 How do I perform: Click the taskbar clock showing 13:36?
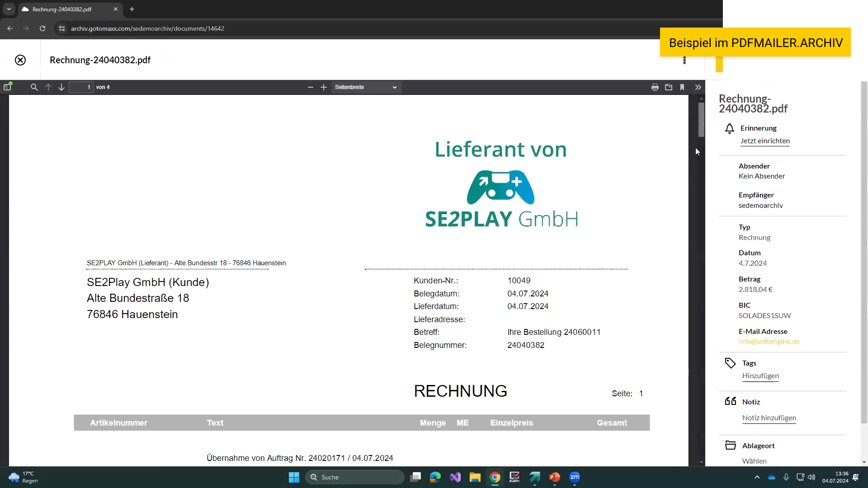pos(835,477)
